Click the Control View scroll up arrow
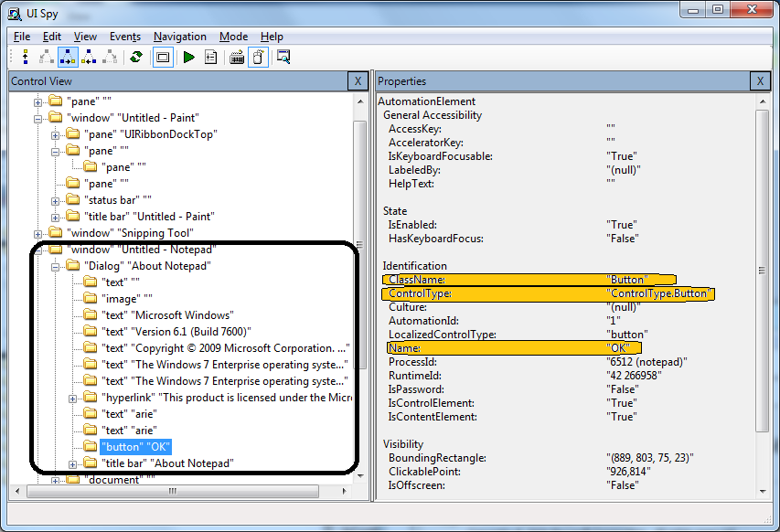The height and width of the screenshot is (532, 780). (x=360, y=101)
